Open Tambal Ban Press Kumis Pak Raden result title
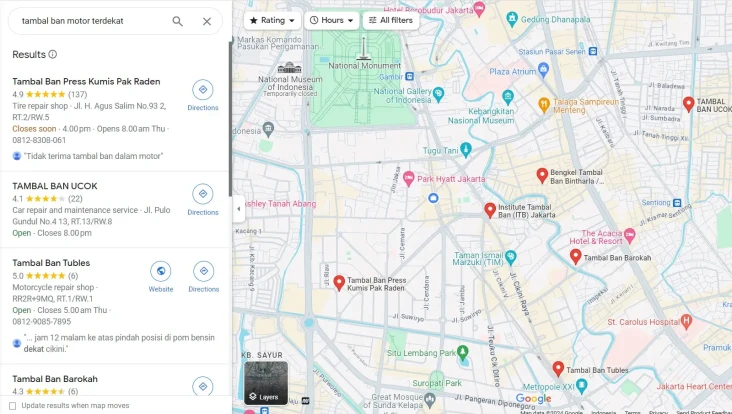Viewport: 732px width, 414px height. (86, 82)
